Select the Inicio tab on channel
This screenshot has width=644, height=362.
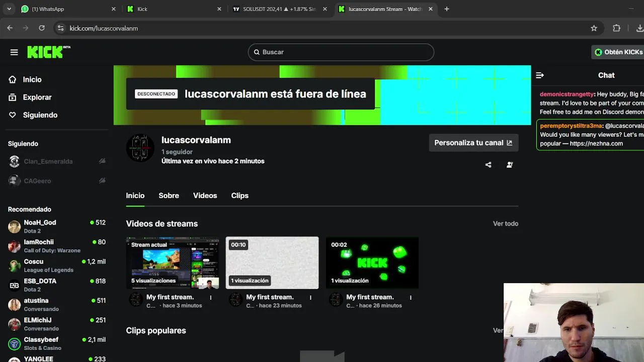(135, 196)
